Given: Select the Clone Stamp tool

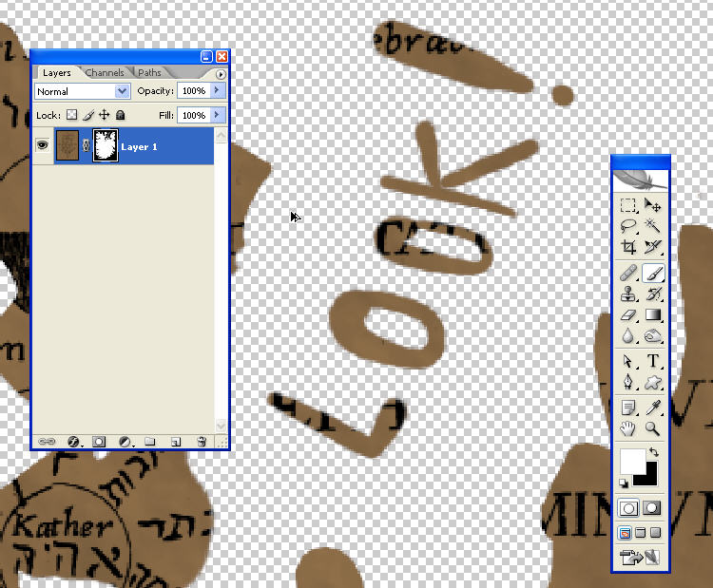Looking at the screenshot, I should (x=628, y=294).
